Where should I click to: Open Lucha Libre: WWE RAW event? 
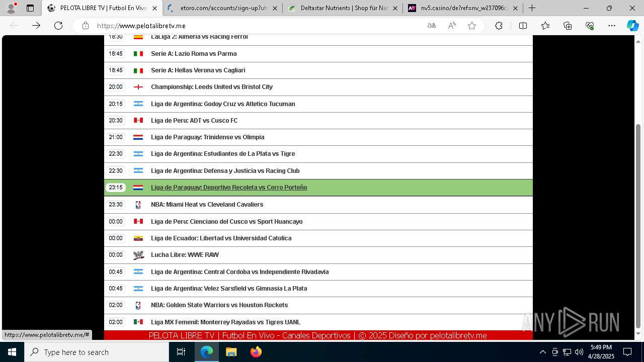tap(185, 255)
